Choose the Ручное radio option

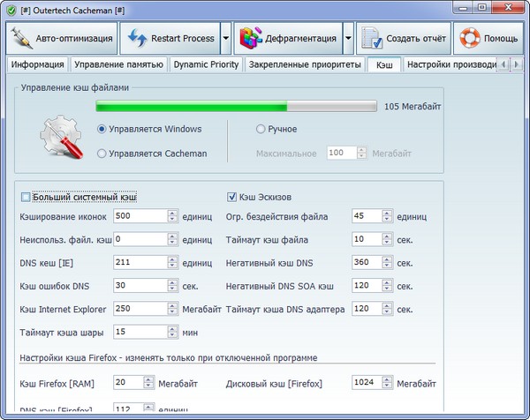260,129
